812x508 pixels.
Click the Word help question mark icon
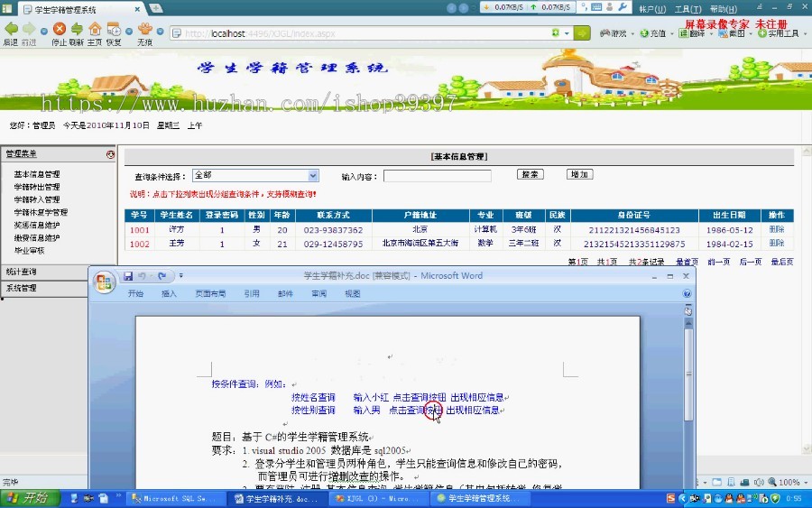(x=687, y=293)
